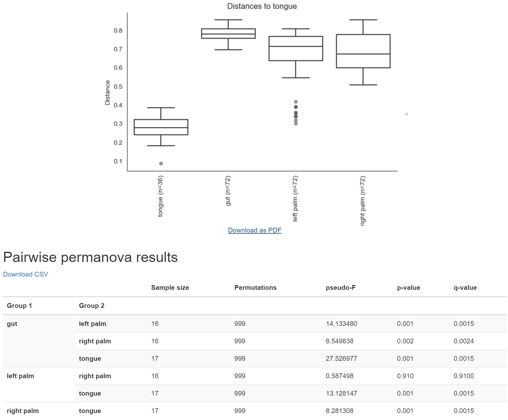The width and height of the screenshot is (508, 420).
Task: Click the gut group row label
Action: click(12, 324)
